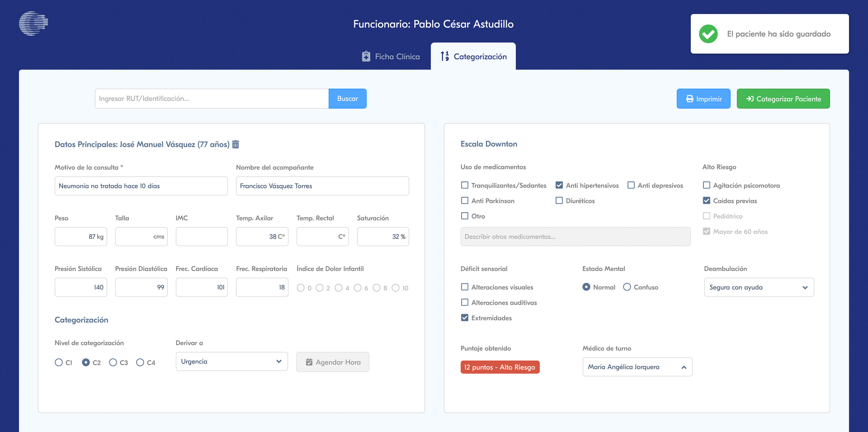Select pain index value 6
The image size is (868, 432).
pyautogui.click(x=358, y=288)
